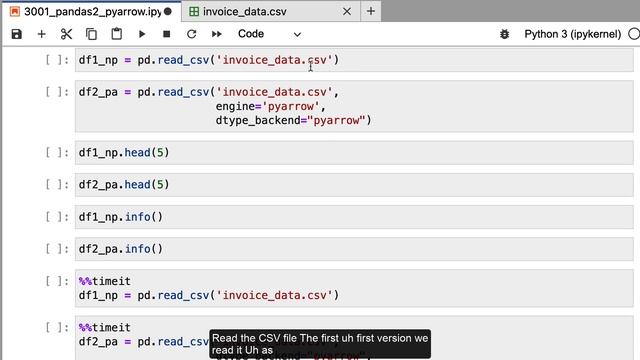
Task: Insert a new cell with the plus icon
Action: click(x=41, y=34)
